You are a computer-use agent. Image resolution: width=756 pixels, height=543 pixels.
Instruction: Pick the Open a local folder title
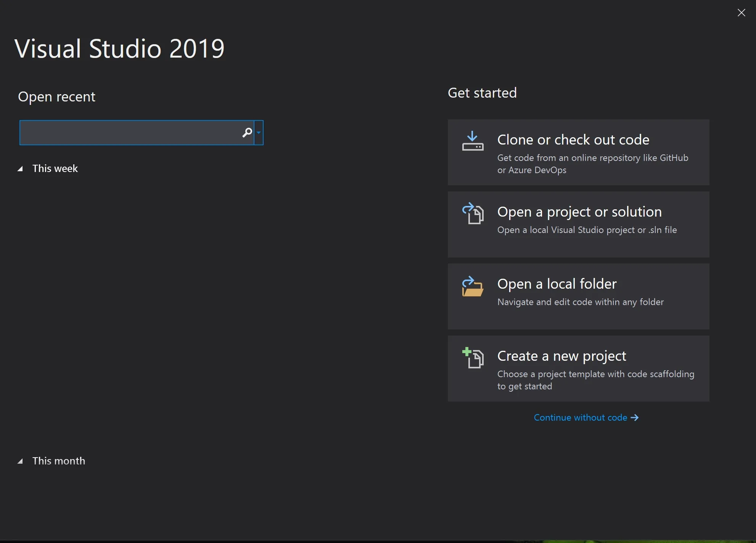(x=557, y=284)
